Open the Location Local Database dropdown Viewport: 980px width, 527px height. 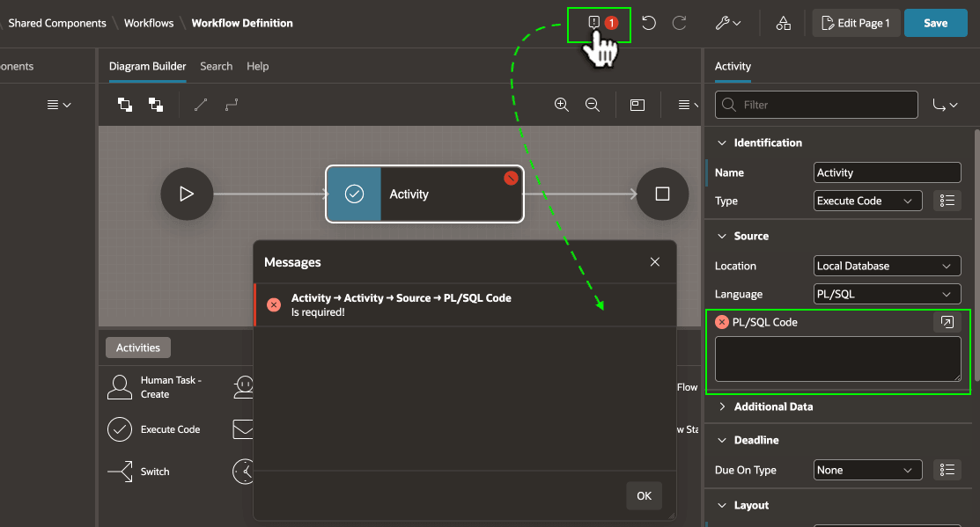point(887,266)
